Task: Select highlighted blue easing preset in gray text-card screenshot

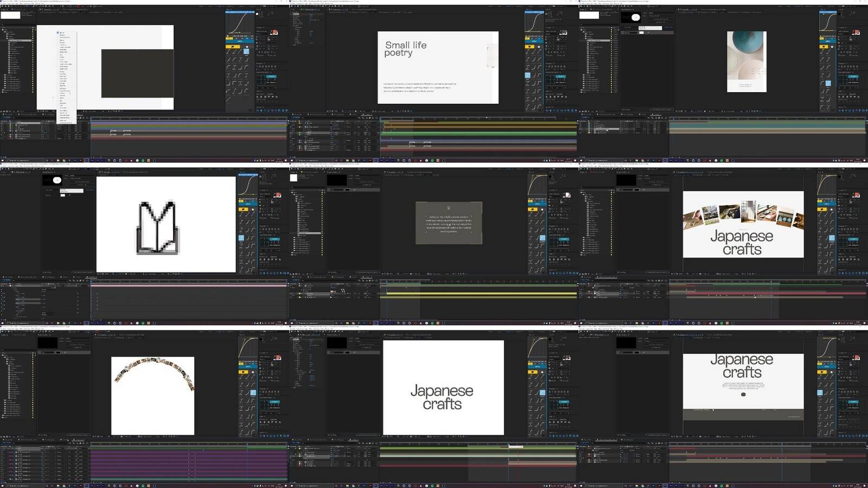Action: click(x=542, y=238)
